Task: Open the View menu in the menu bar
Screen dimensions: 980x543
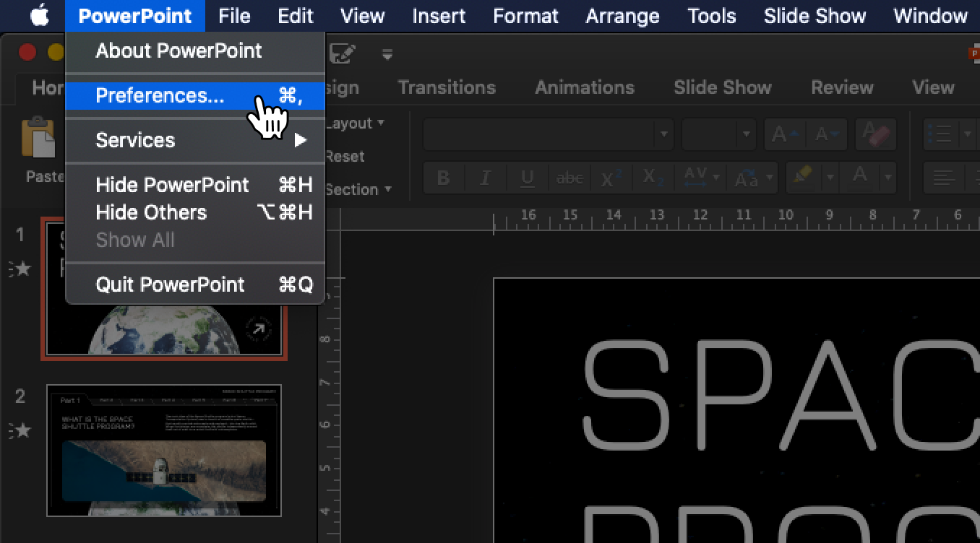Action: (362, 16)
